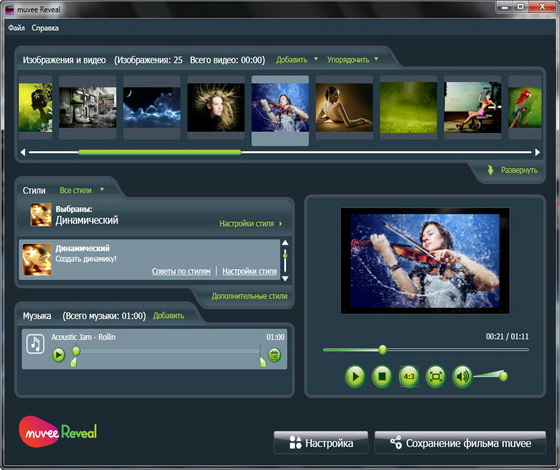The image size is (560, 470).
Task: Mute the preview speaker icon
Action: 462,376
